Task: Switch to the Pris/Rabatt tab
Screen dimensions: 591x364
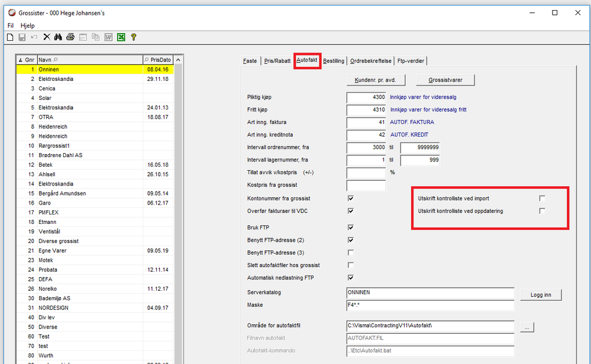Action: tap(277, 61)
